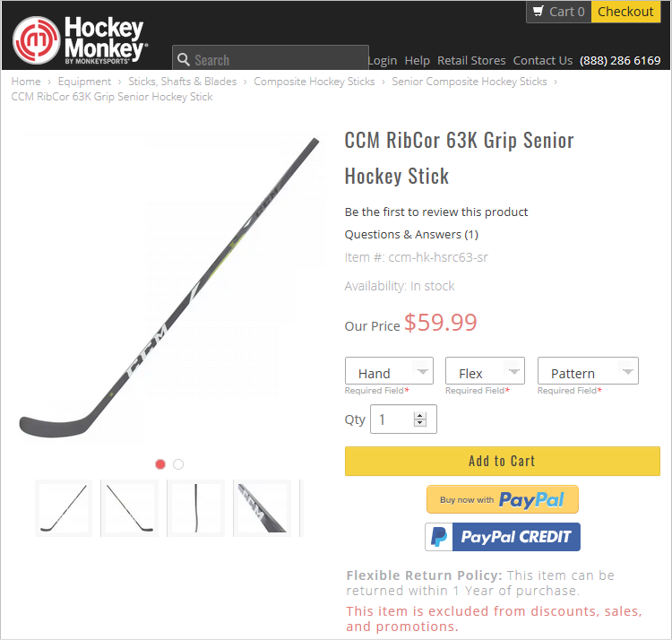Screen dimensions: 672x640
Task: Increase quantity with stepper arrow
Action: pyautogui.click(x=420, y=415)
